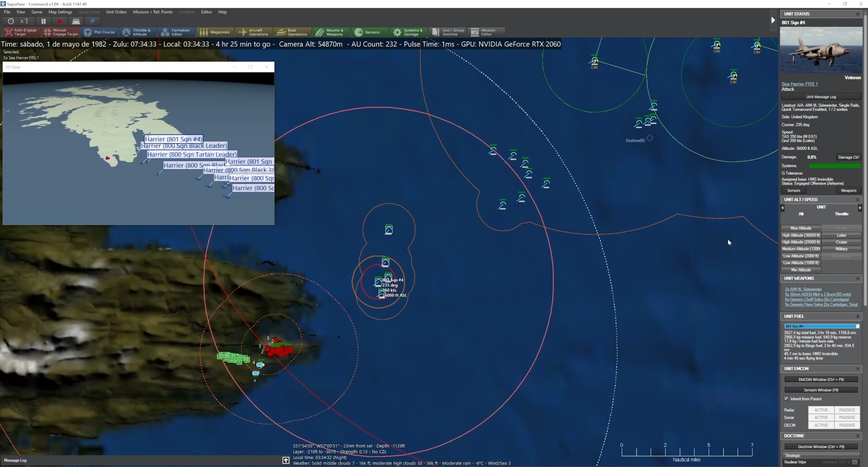Image resolution: width=868 pixels, height=467 pixels.
Task: Click the Damage Ctrl button
Action: tap(848, 157)
